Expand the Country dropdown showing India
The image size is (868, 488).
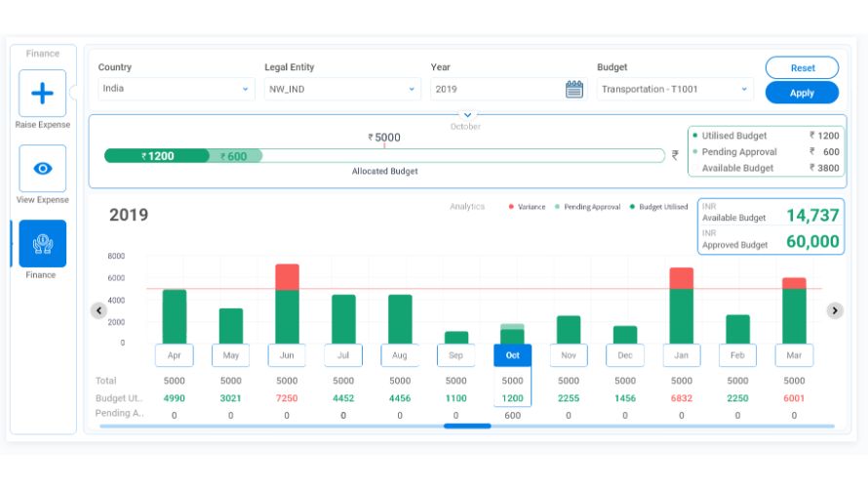coord(176,89)
